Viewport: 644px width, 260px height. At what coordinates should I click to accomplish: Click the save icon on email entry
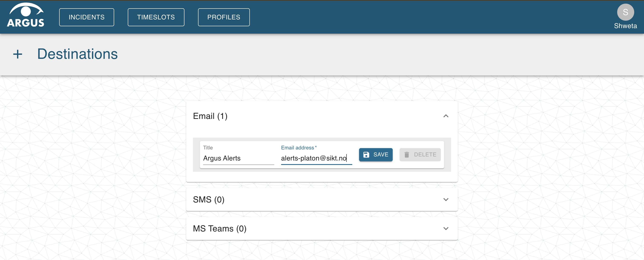pos(366,155)
